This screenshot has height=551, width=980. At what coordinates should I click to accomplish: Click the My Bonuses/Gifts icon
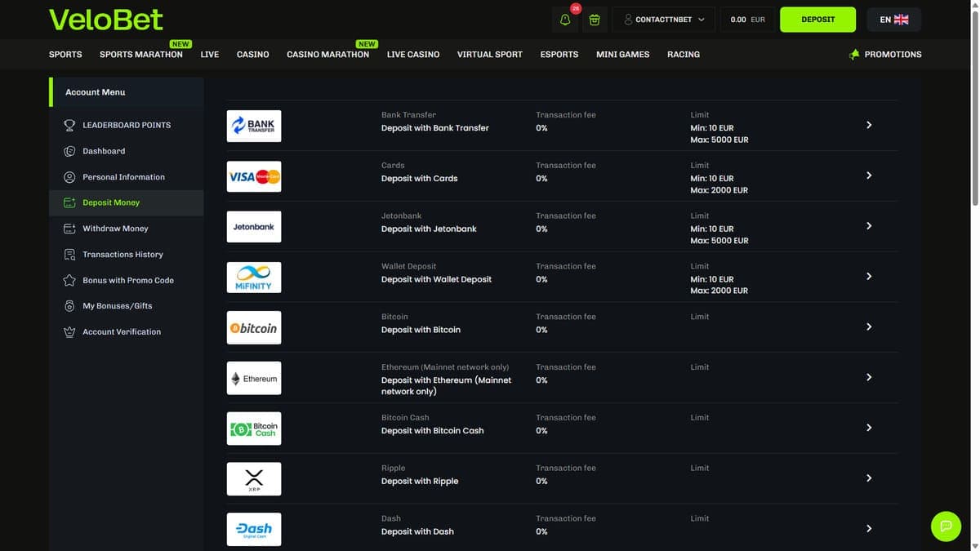pyautogui.click(x=69, y=306)
